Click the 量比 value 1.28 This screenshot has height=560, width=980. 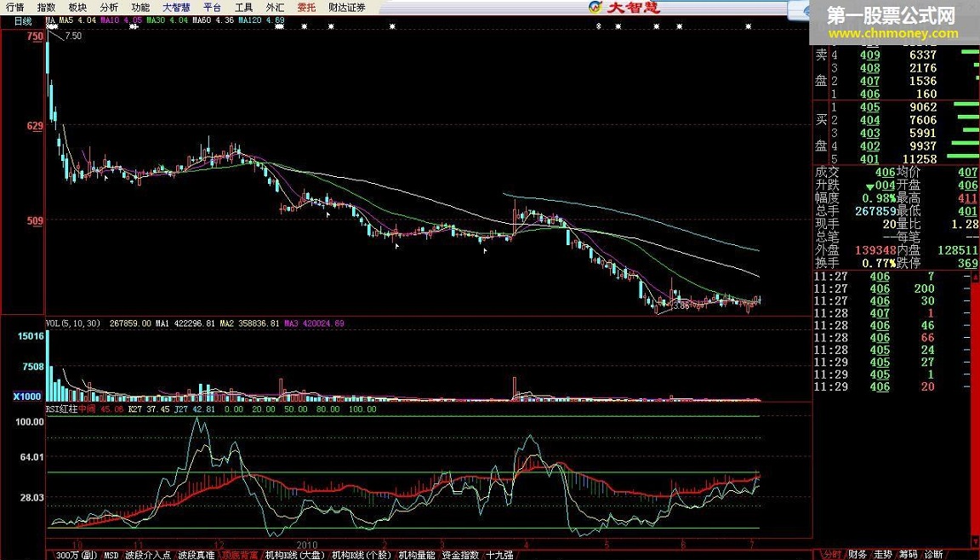click(x=965, y=224)
